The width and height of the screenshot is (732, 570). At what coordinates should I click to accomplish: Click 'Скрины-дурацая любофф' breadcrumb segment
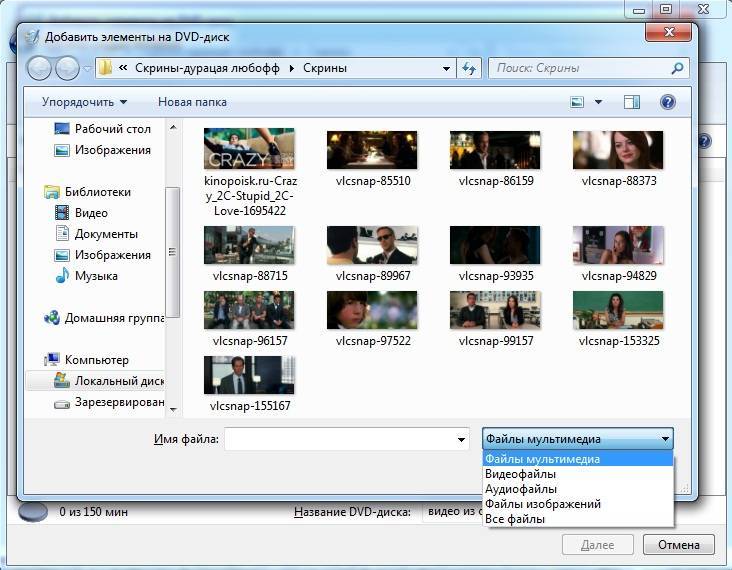207,69
